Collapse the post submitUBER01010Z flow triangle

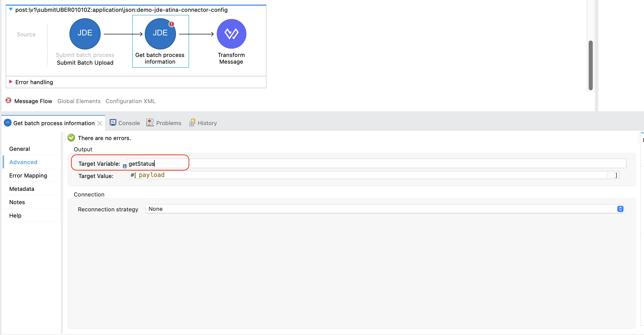tap(11, 9)
